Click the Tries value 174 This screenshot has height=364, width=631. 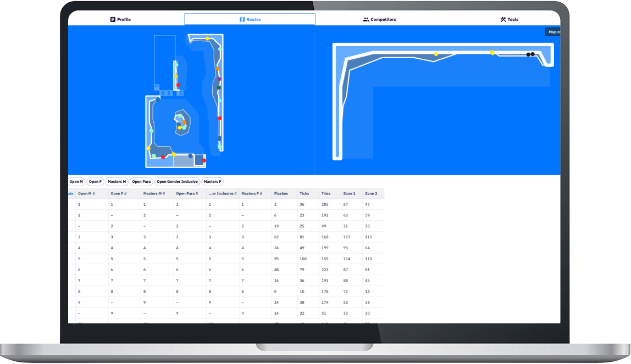click(x=325, y=302)
